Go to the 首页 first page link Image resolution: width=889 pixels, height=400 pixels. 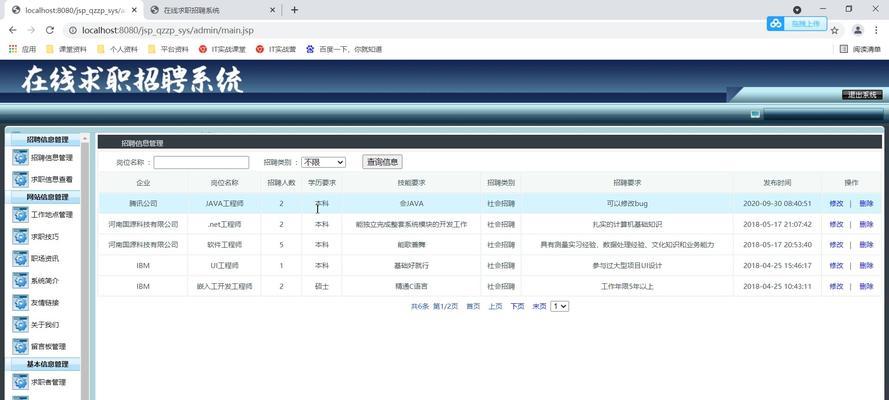(473, 307)
